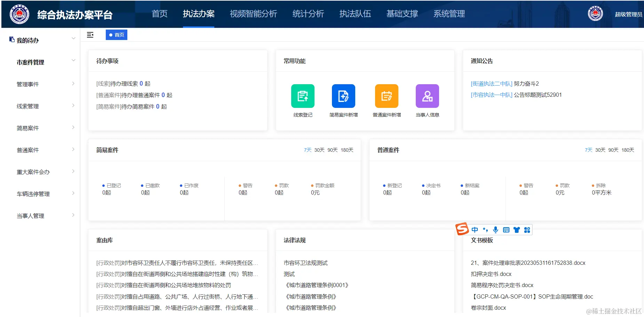The image size is (644, 317).
Task: Open the 执法队伍 navigation item
Action: pos(355,14)
